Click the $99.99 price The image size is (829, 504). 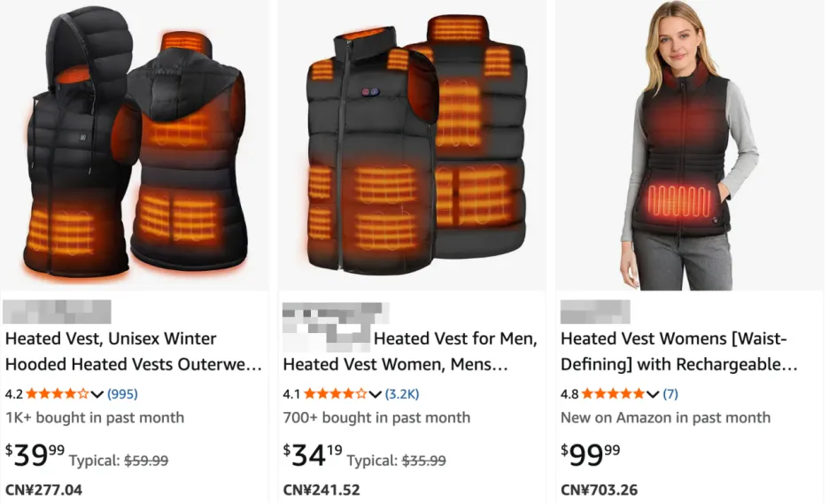pyautogui.click(x=590, y=455)
